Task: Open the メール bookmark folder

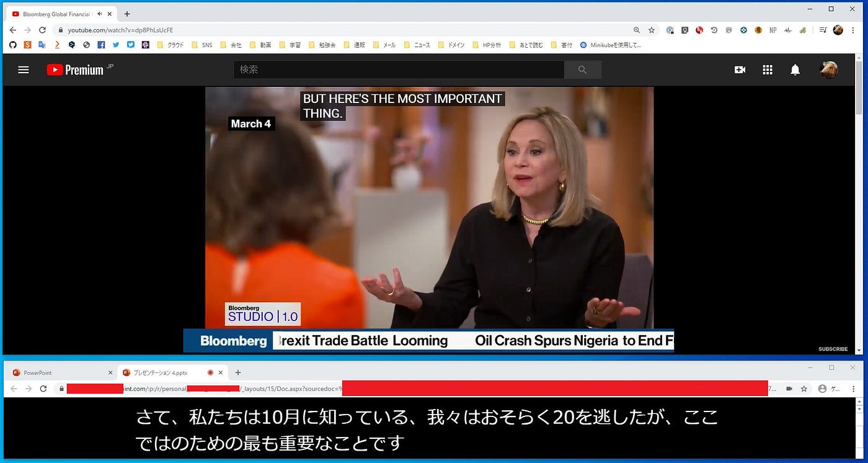Action: [384, 45]
